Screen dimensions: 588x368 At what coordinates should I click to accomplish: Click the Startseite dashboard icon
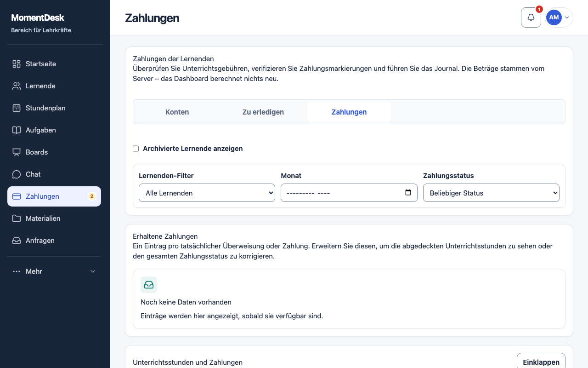(17, 64)
